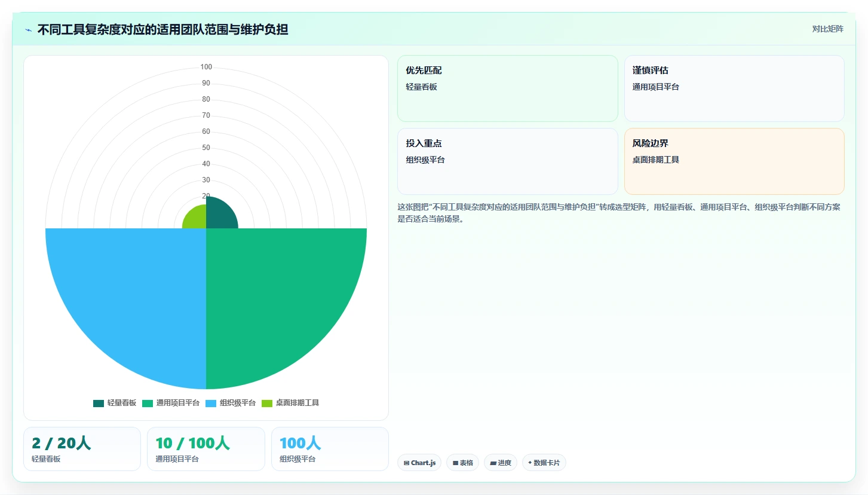The height and width of the screenshot is (495, 868).
Task: Open the 风险边界 matrix card
Action: pyautogui.click(x=734, y=161)
